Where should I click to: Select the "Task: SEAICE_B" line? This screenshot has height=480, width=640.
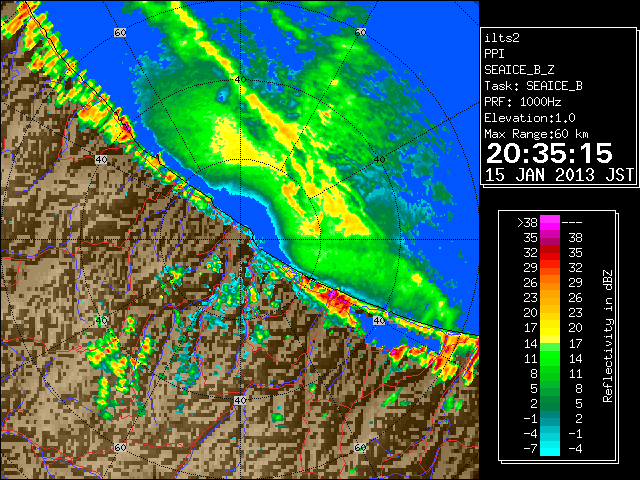[x=533, y=86]
